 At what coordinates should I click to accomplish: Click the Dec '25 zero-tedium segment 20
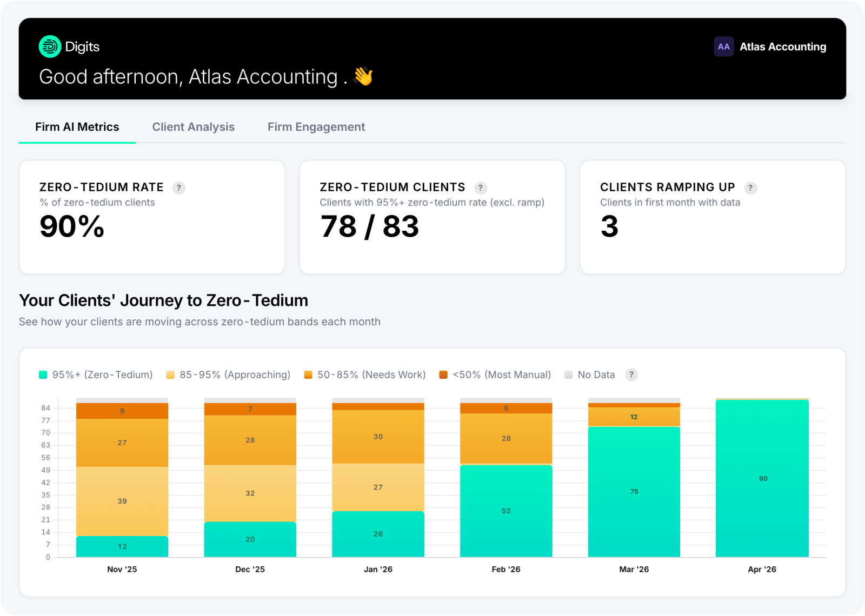click(x=250, y=539)
